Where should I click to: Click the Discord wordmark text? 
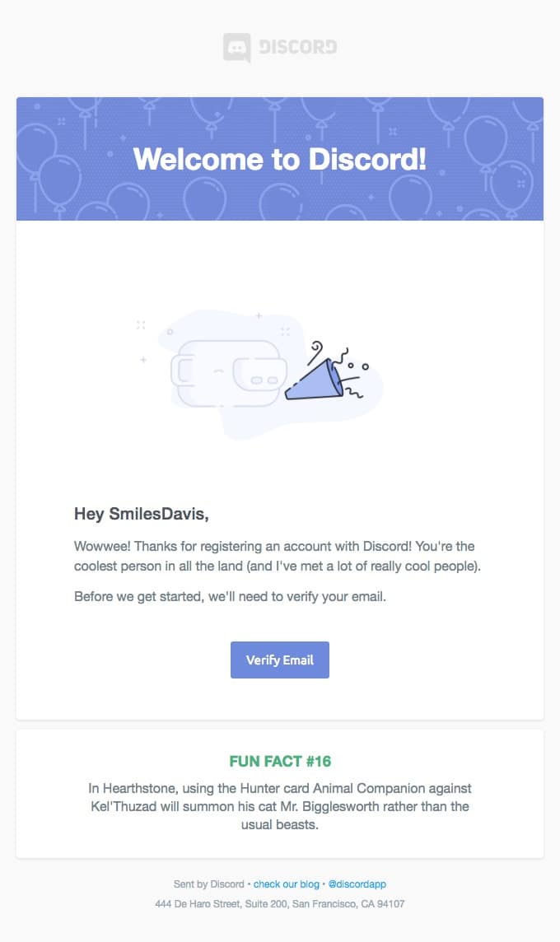pyautogui.click(x=297, y=47)
